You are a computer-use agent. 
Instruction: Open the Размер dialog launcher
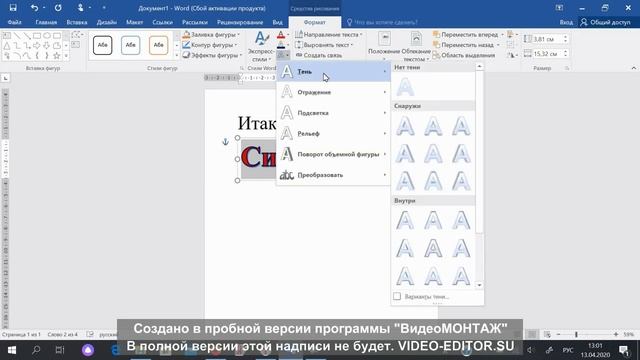[x=567, y=68]
